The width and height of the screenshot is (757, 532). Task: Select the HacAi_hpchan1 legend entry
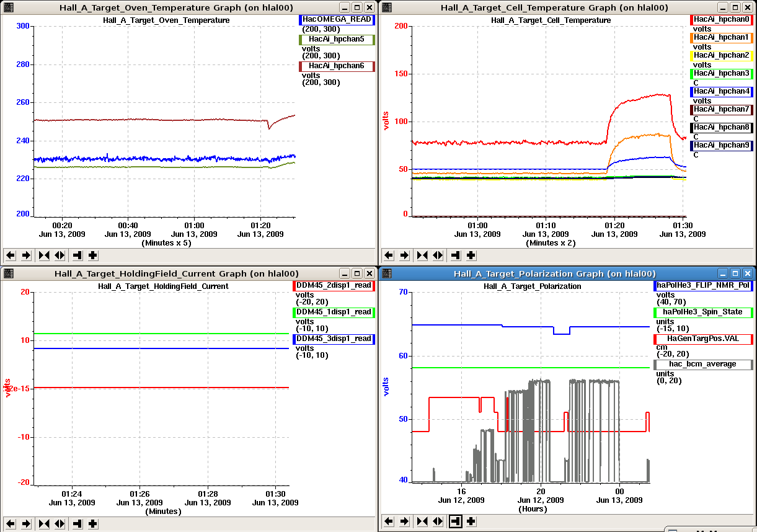721,37
